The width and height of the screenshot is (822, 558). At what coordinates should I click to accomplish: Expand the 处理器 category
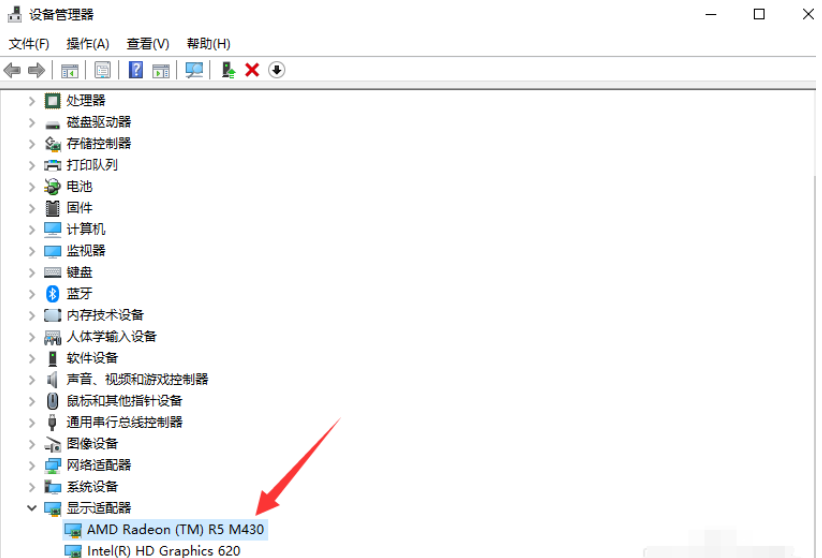(x=31, y=101)
